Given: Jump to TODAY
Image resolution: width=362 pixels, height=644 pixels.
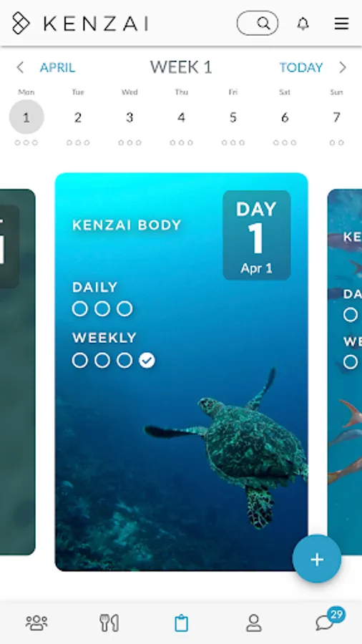Looking at the screenshot, I should 301,67.
